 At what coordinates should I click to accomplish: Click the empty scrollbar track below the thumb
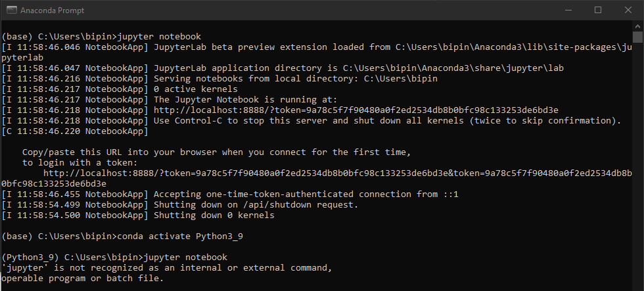pyautogui.click(x=637, y=164)
